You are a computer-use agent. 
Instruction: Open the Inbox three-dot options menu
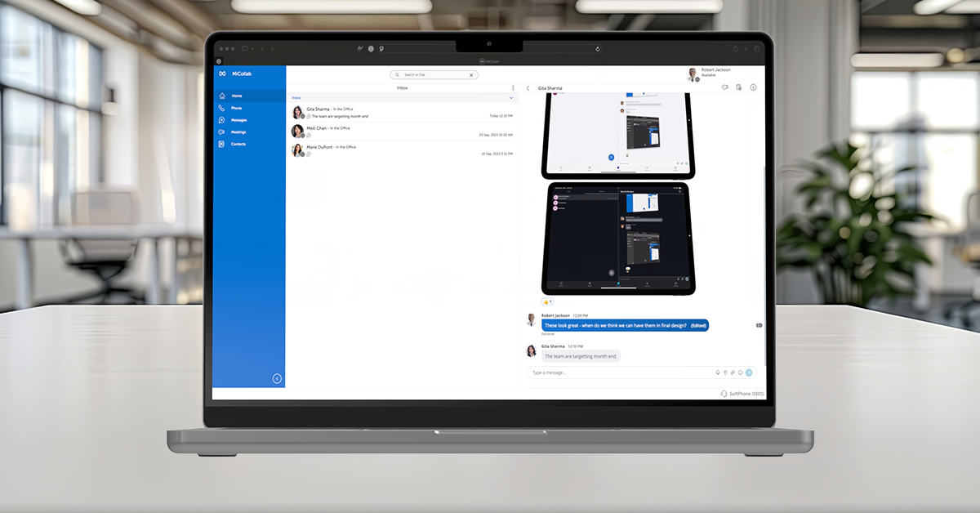513,87
